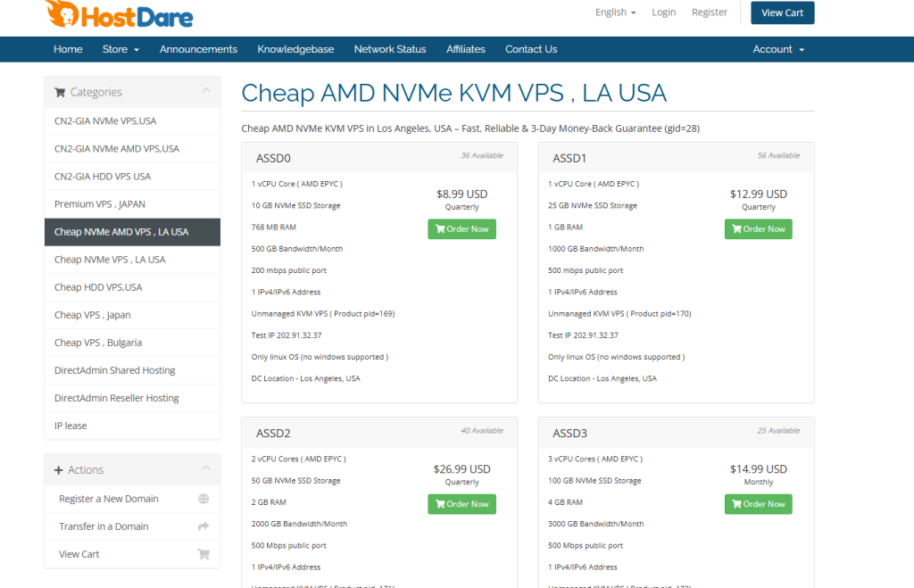Open the Account dropdown menu
This screenshot has height=588, width=914.
(778, 50)
